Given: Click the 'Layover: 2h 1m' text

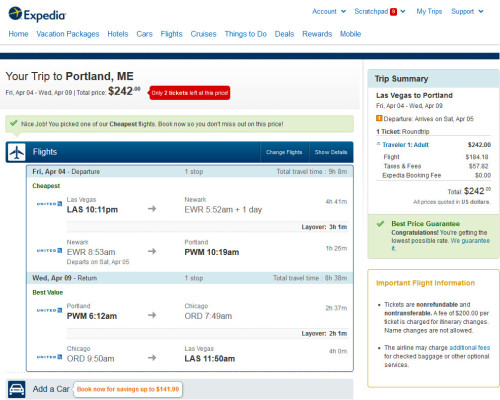Looking at the screenshot, I should coord(324,334).
